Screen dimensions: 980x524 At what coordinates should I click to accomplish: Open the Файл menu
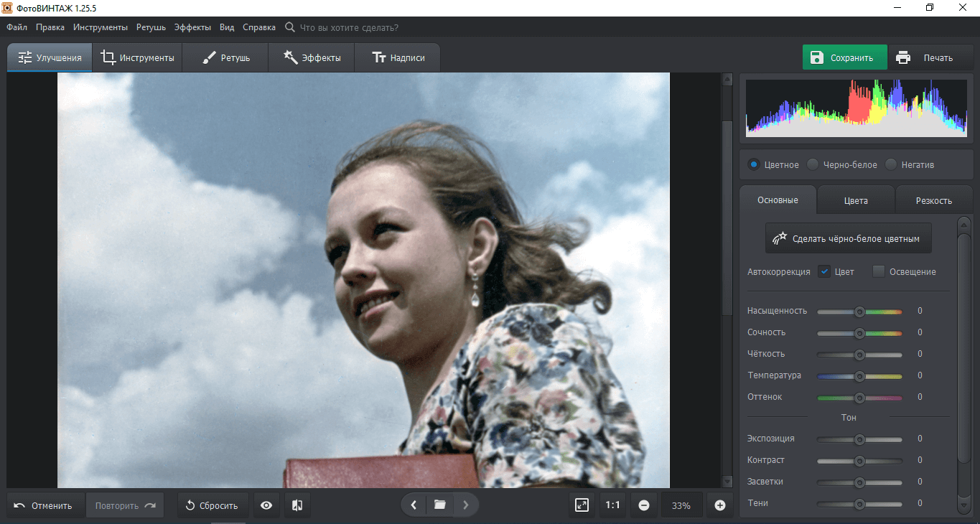17,27
